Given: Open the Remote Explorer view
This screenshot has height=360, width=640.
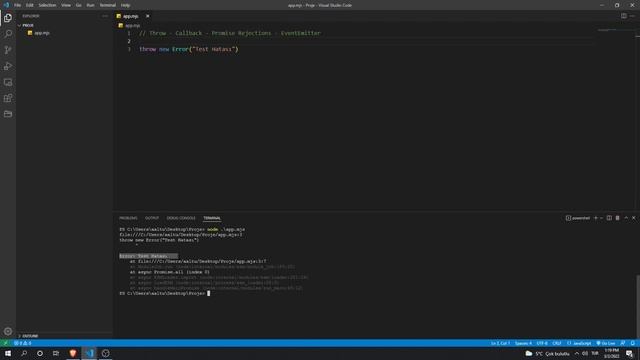Looking at the screenshot, I should tap(8, 82).
